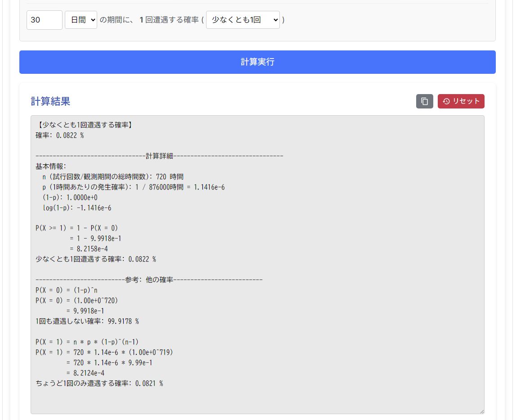Click the P(X = 1) = n * p * (1-p)^(n-1) line
521x420 pixels.
point(87,342)
